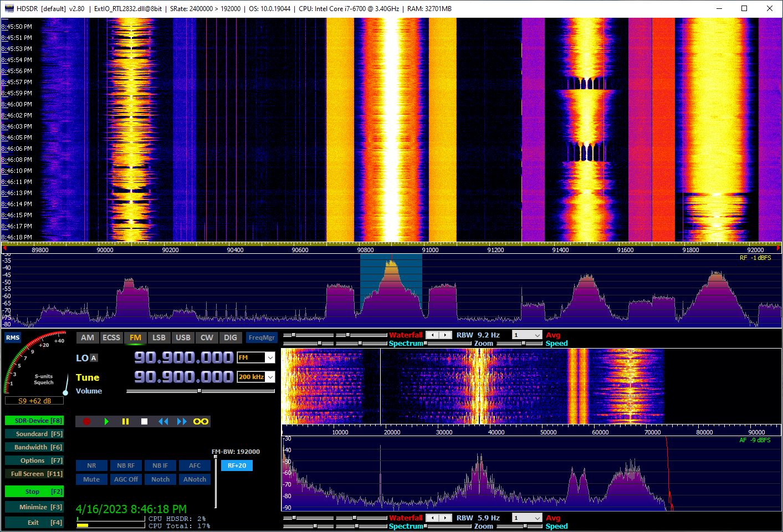Select the AM mode tab
The width and height of the screenshot is (783, 532).
(x=88, y=337)
